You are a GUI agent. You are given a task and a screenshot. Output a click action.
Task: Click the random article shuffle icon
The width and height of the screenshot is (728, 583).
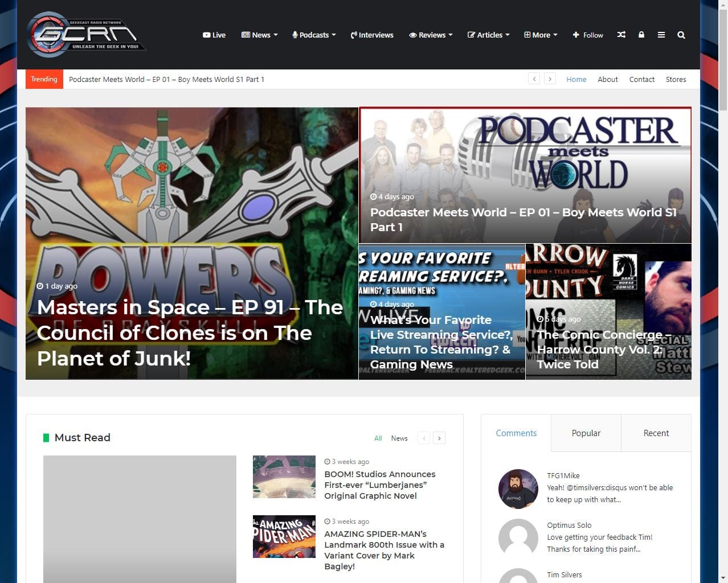621,35
